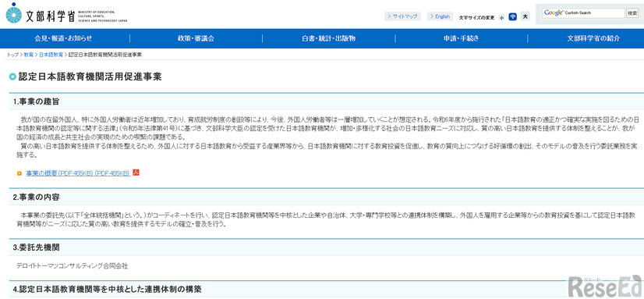Viewport: 644px width, 299px height.
Task: Click the heading 3.委託先機関
Action: [36, 247]
